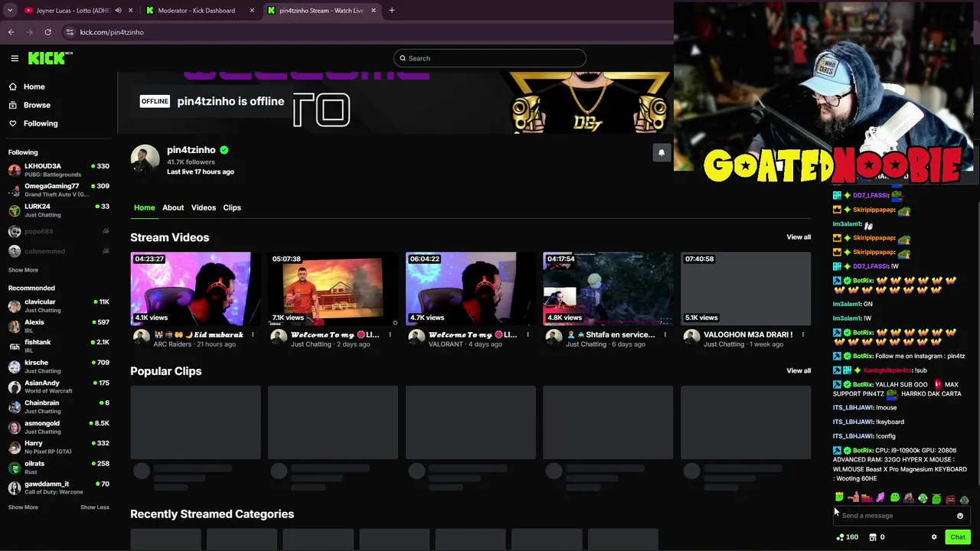Viewport: 980px width, 551px height.
Task: Open asmongold channel in Recommended list
Action: coord(59,427)
